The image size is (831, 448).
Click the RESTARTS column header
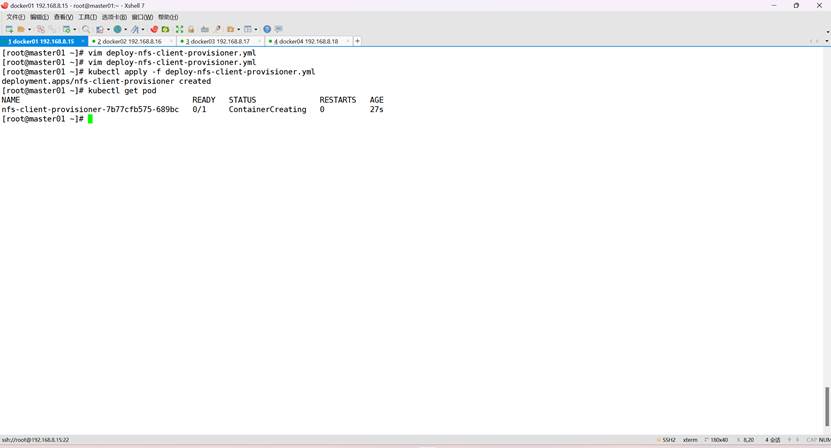coord(338,100)
